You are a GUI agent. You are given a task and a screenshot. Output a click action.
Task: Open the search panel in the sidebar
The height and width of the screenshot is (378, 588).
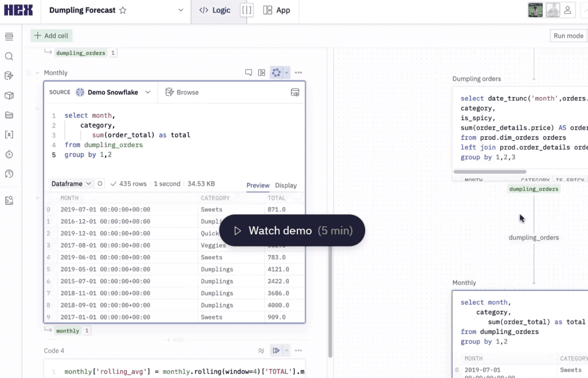pos(8,57)
